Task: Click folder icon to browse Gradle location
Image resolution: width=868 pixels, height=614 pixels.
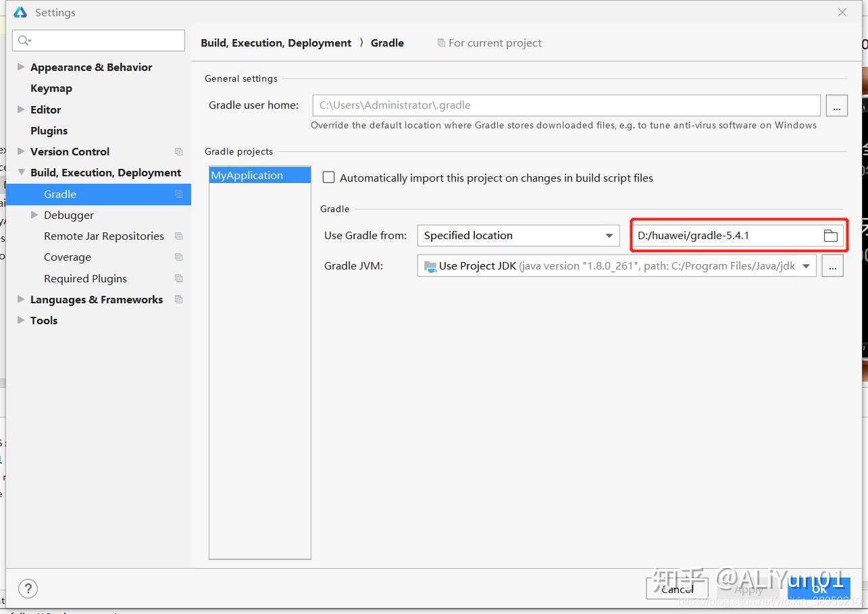Action: [x=830, y=236]
